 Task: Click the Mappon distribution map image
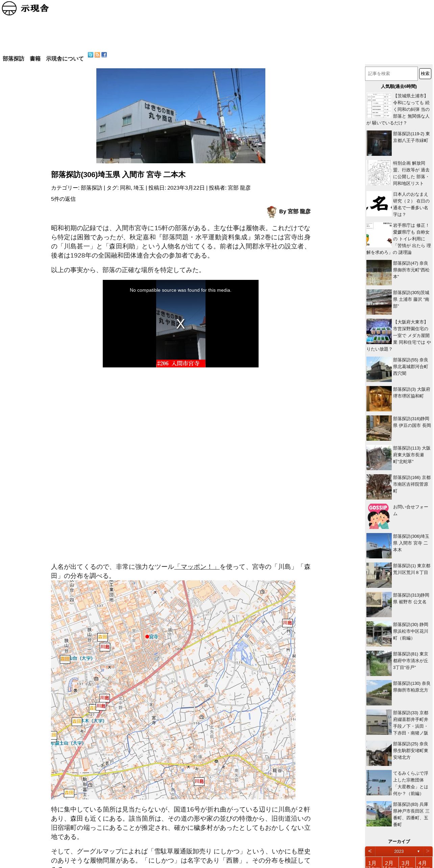point(173,690)
